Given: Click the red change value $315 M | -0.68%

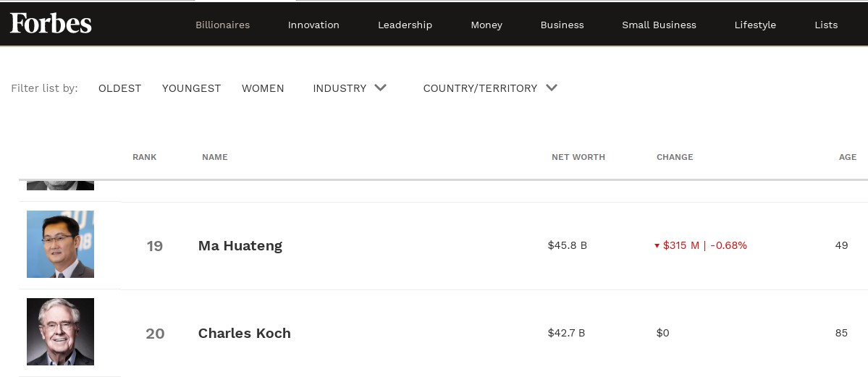Looking at the screenshot, I should 704,245.
